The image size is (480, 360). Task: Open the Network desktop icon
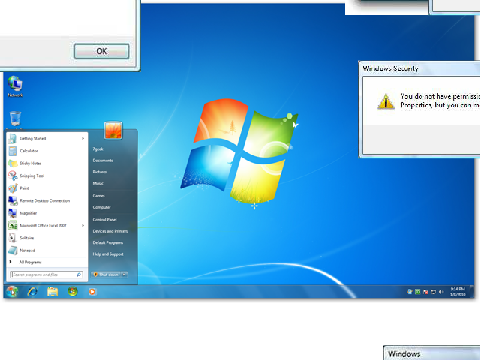click(x=15, y=86)
